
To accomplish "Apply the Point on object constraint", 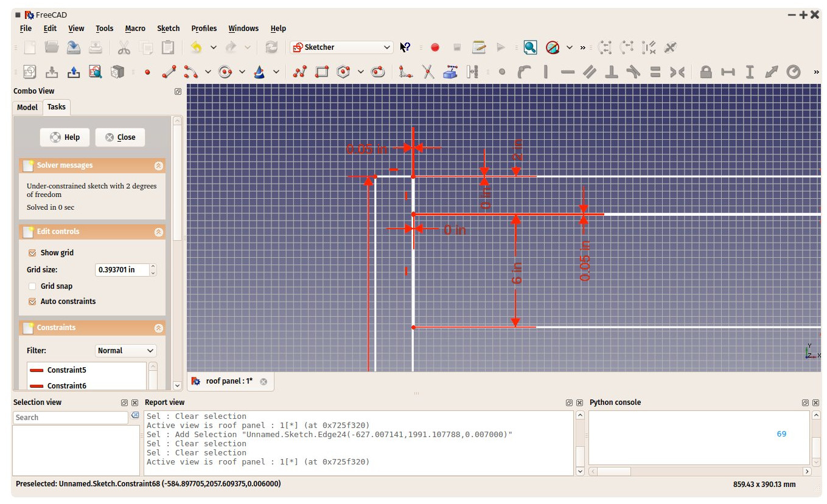I will coord(523,72).
